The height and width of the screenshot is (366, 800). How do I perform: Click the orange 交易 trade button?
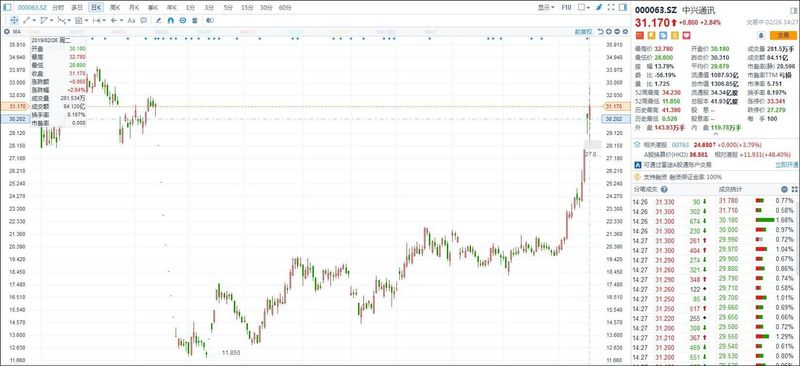coord(783,35)
